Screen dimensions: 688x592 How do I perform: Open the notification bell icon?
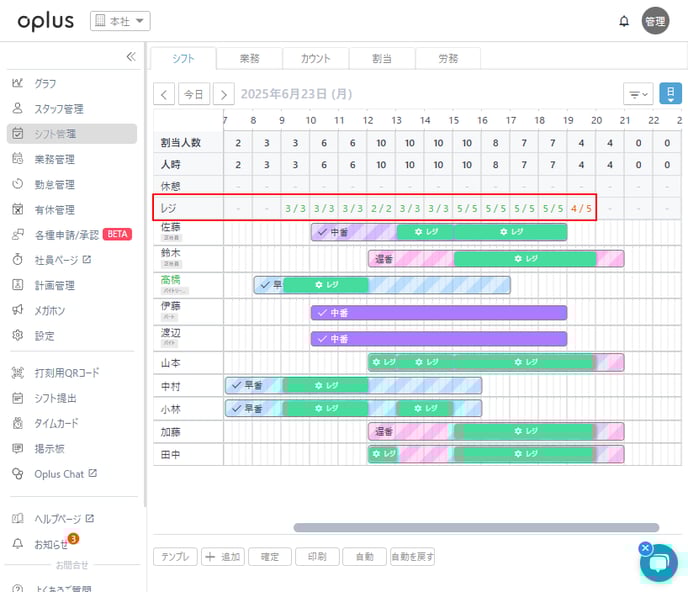pos(624,21)
